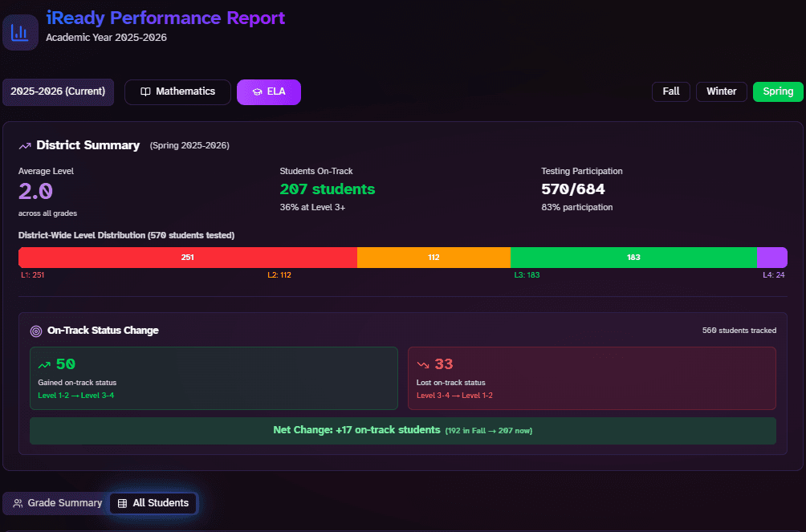
Task: Click the purple Level 4 bar segment
Action: (x=772, y=258)
